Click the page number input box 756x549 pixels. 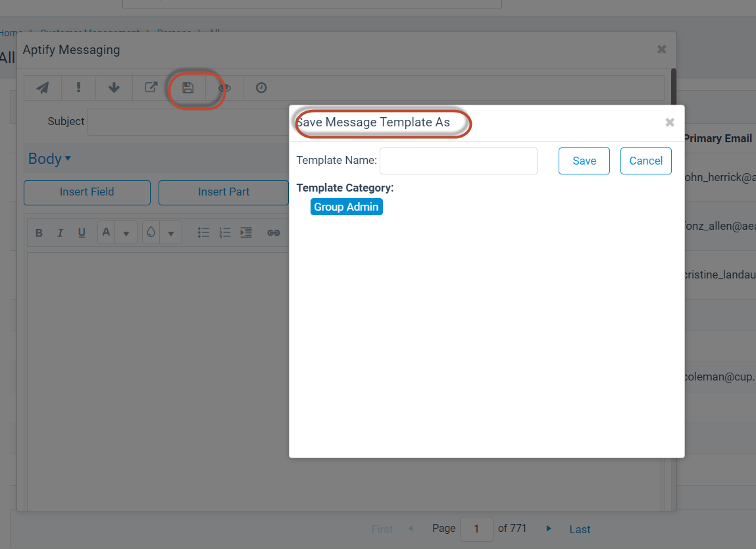(476, 529)
